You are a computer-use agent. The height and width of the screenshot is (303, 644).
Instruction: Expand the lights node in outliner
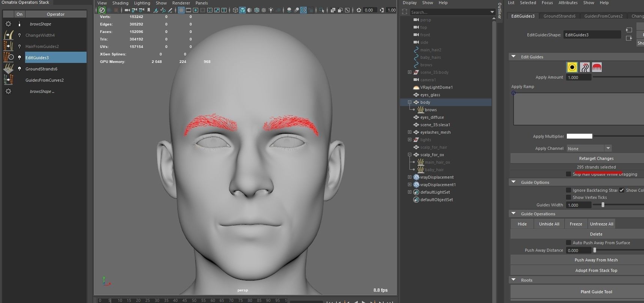click(409, 140)
